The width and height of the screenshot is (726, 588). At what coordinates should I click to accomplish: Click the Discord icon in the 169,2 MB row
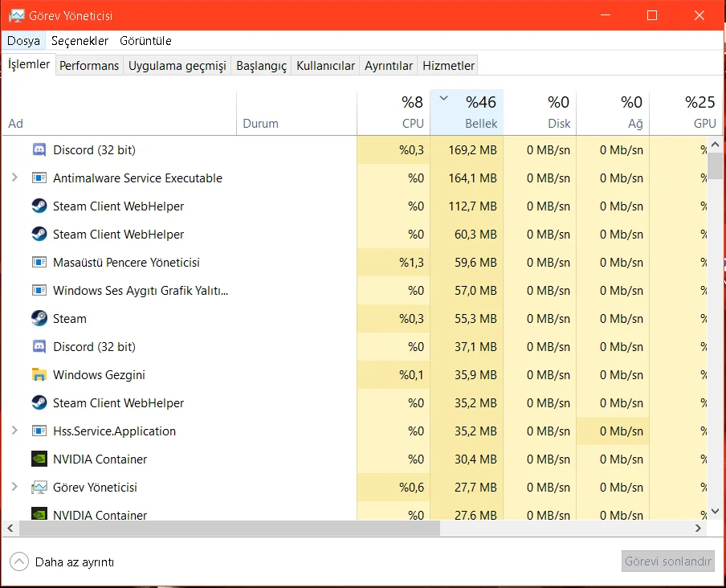pos(39,149)
